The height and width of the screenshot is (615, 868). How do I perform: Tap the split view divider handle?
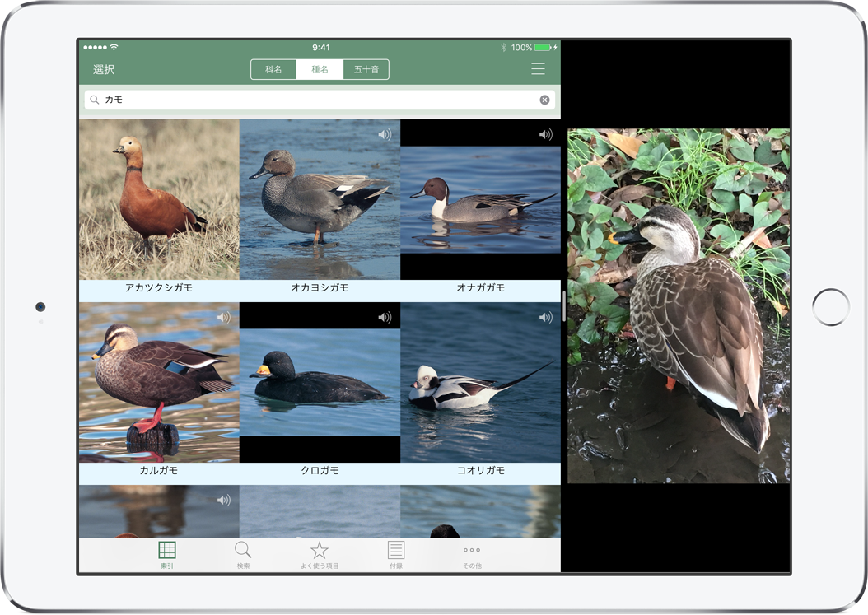click(x=564, y=306)
